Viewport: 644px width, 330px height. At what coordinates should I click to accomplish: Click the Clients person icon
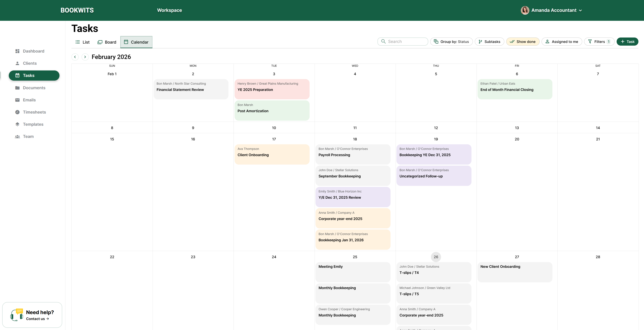pos(17,63)
